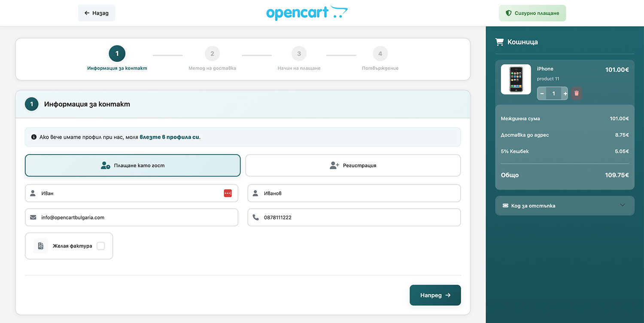
Task: Click the red password manager icon in first name field
Action: click(x=228, y=193)
